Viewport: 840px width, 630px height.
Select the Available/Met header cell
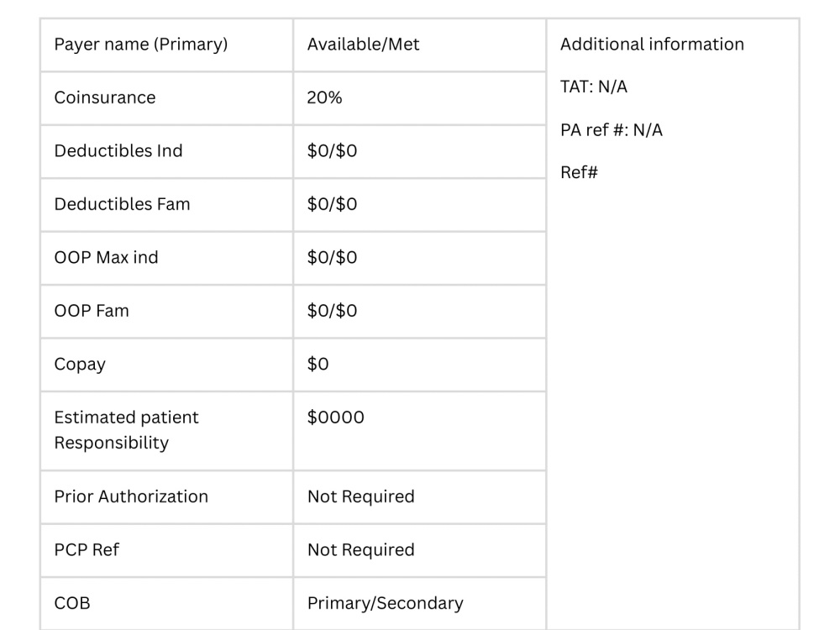(419, 45)
